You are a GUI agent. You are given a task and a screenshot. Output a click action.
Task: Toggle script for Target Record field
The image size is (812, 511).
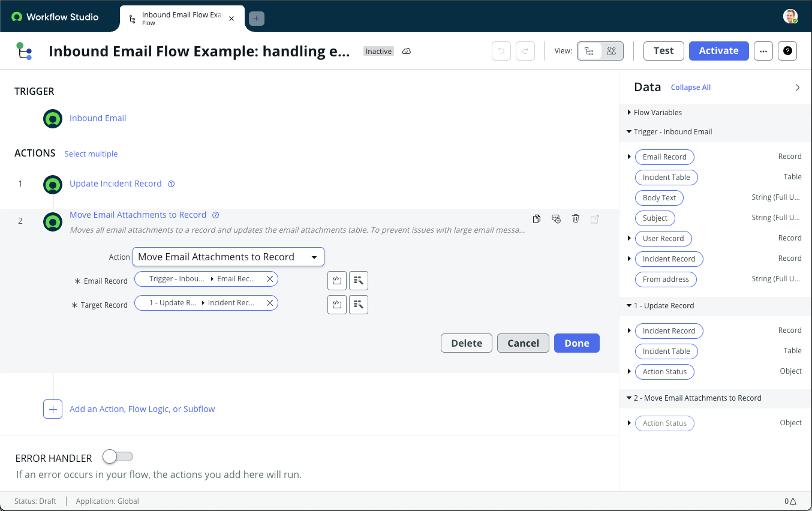337,304
